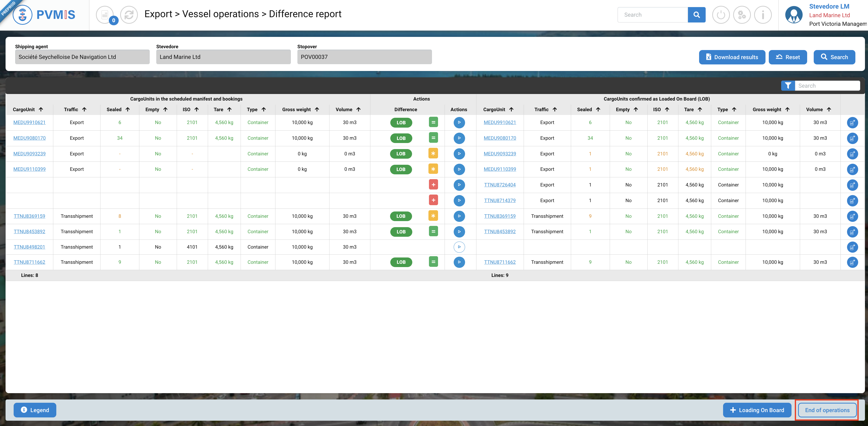
Task: Click the Download results button
Action: click(732, 57)
